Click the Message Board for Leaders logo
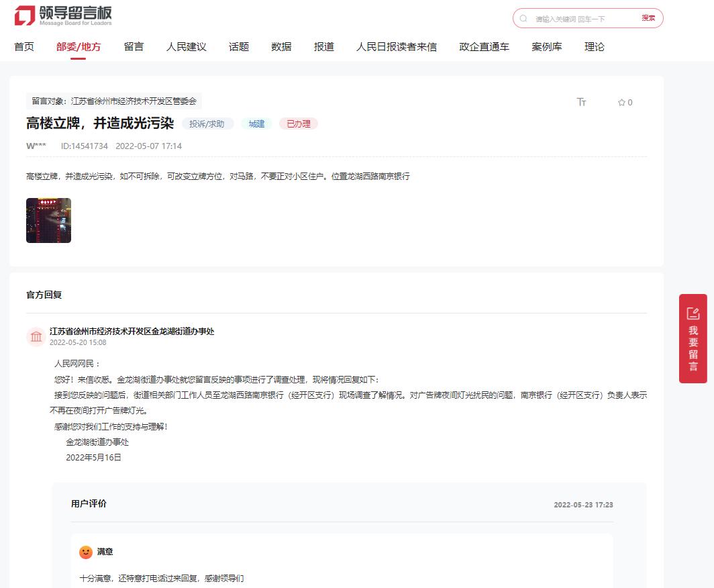Image resolution: width=714 pixels, height=588 pixels. (63, 16)
